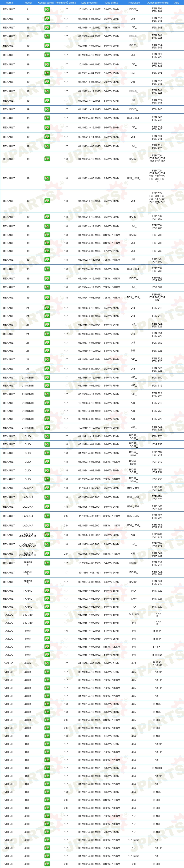Click the fuel icon in the F3N 746 row
Screen dimensions: 184x868
click(47, 28)
